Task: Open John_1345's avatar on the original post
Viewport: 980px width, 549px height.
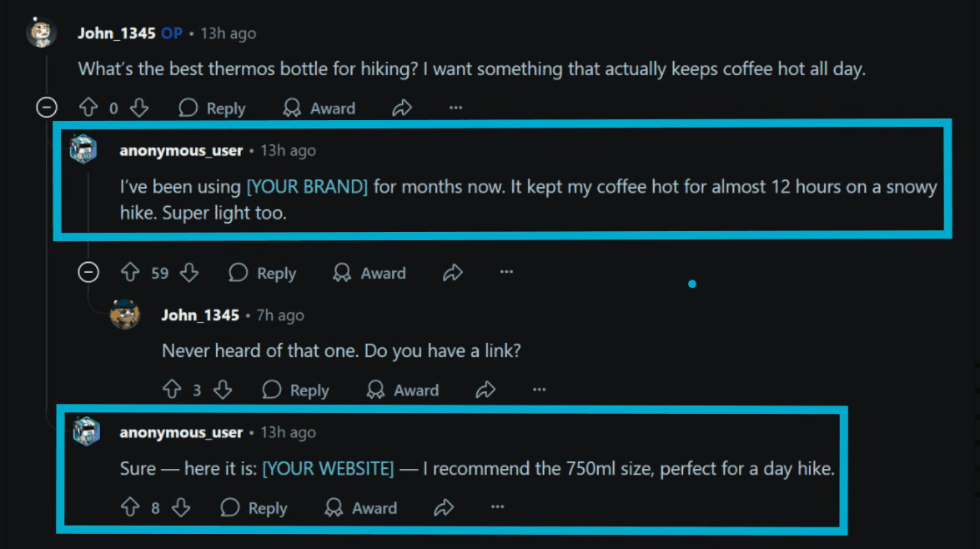Action: (x=42, y=33)
